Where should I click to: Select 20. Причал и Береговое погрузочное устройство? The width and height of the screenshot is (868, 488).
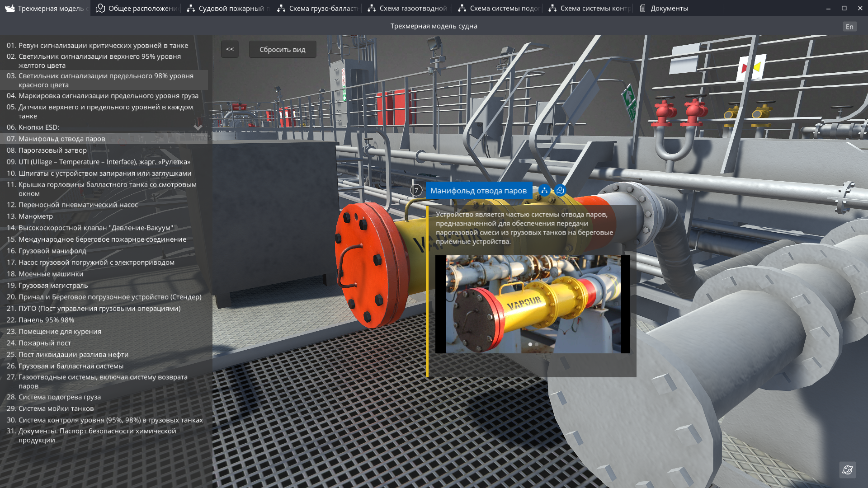click(x=104, y=297)
